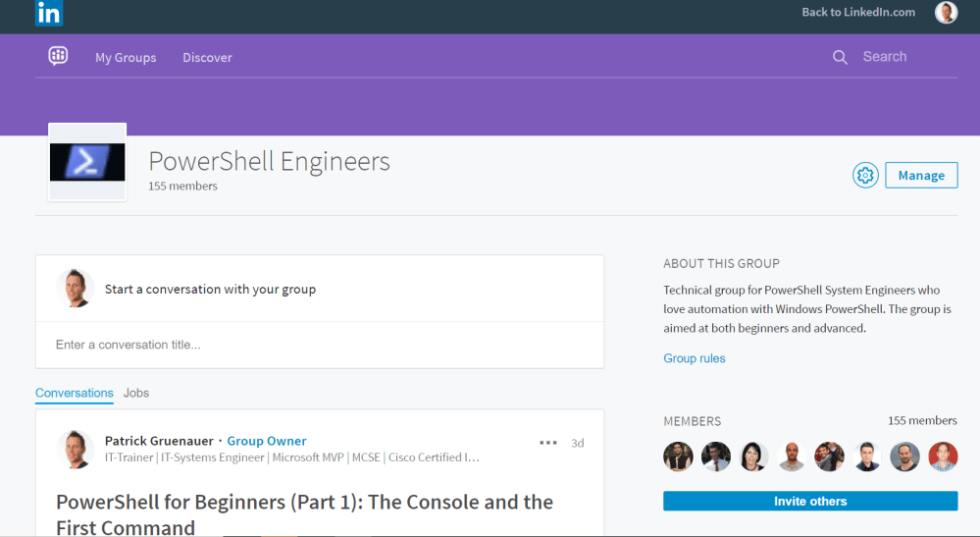980x537 pixels.
Task: Click the Invite others button
Action: pos(810,501)
